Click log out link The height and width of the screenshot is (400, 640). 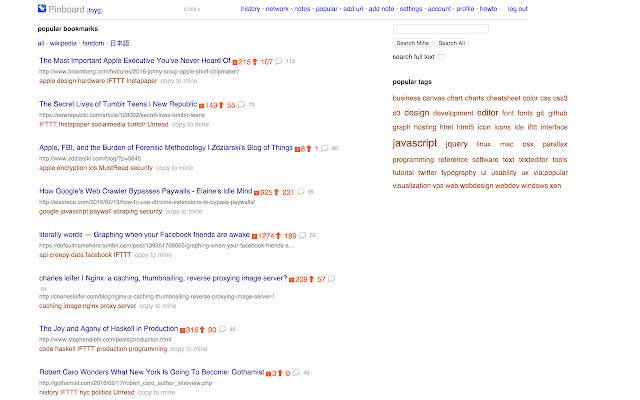(x=518, y=9)
